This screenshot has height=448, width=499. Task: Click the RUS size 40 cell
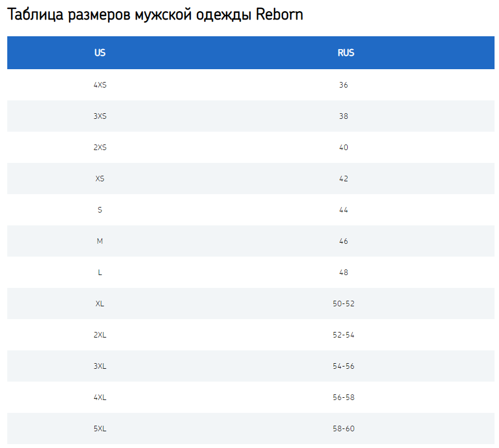click(343, 148)
